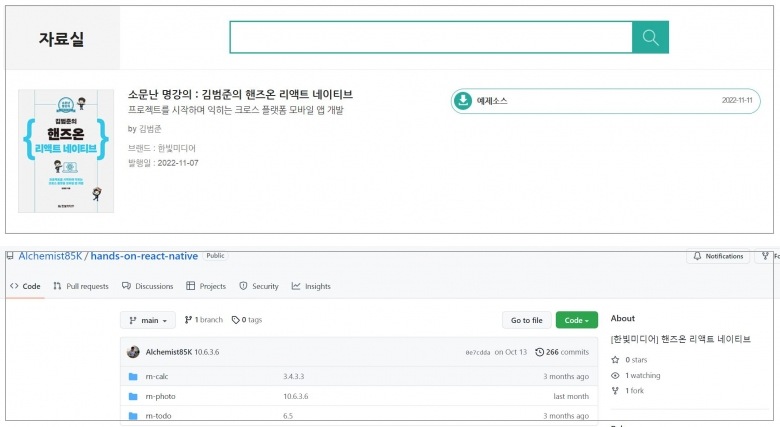This screenshot has height=427, width=780.
Task: Click the eye icon next to watching
Action: pyautogui.click(x=615, y=376)
